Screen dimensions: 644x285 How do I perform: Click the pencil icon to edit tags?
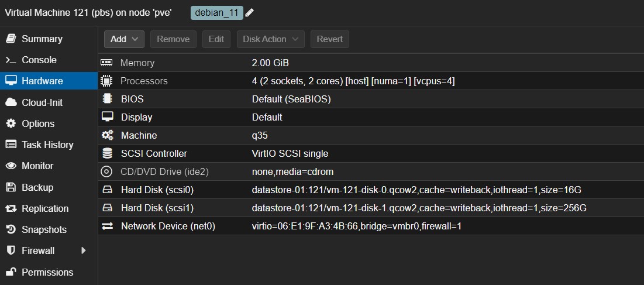(x=250, y=13)
